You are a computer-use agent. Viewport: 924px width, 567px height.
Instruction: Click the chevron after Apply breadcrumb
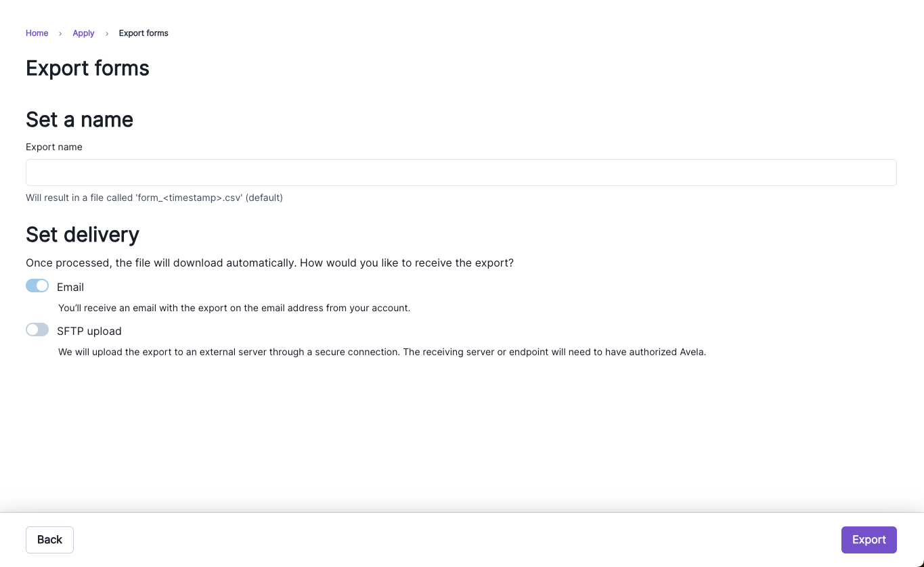pyautogui.click(x=106, y=32)
